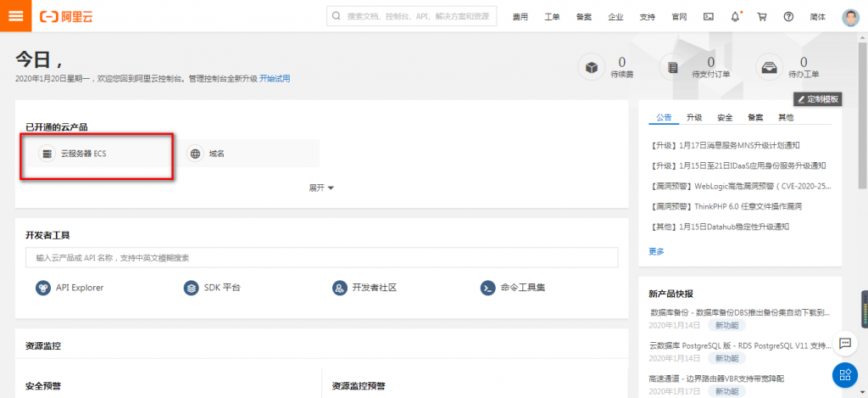
Task: Switch language via 简体
Action: point(818,17)
